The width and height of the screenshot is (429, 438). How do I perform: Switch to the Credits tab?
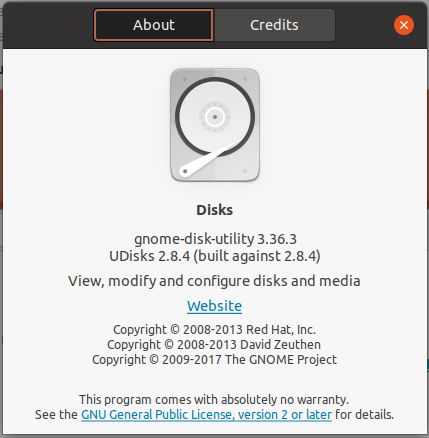(x=274, y=25)
